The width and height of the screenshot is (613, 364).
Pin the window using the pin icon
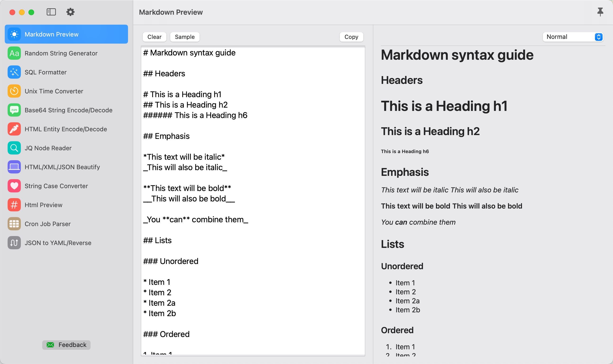(x=600, y=12)
